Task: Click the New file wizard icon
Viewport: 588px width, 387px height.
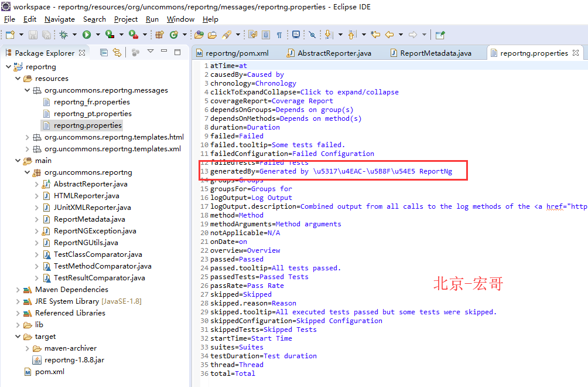Action: 10,35
